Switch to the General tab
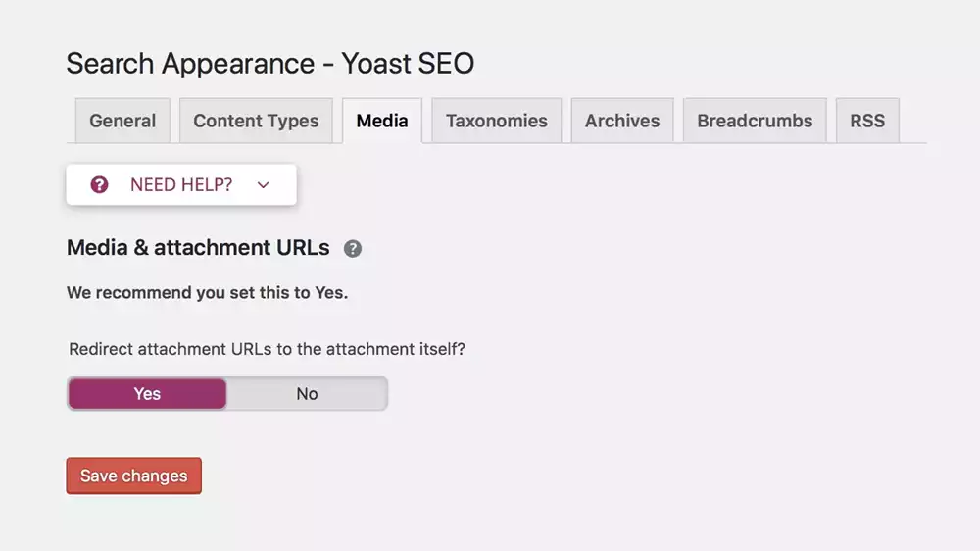980x551 pixels. pyautogui.click(x=122, y=122)
